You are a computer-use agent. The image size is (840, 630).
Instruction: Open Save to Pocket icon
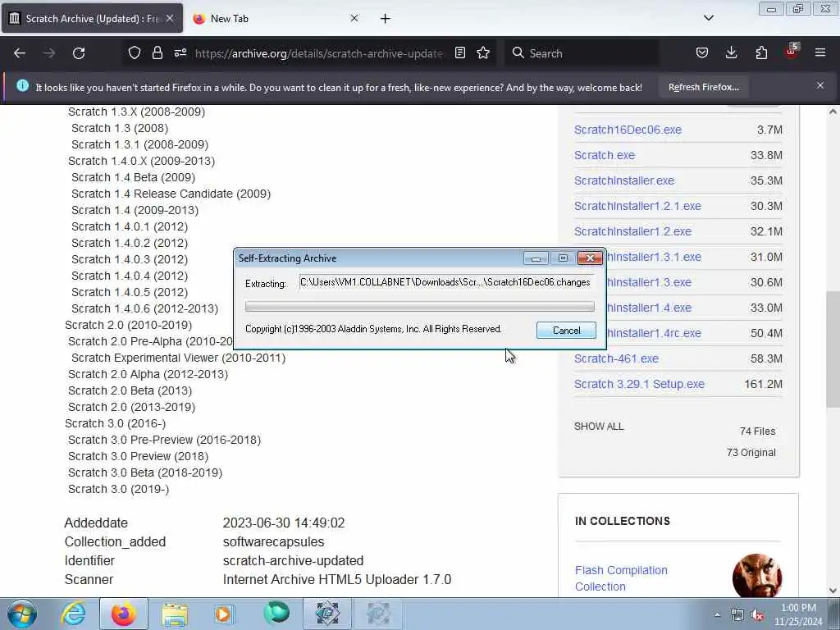(x=702, y=53)
